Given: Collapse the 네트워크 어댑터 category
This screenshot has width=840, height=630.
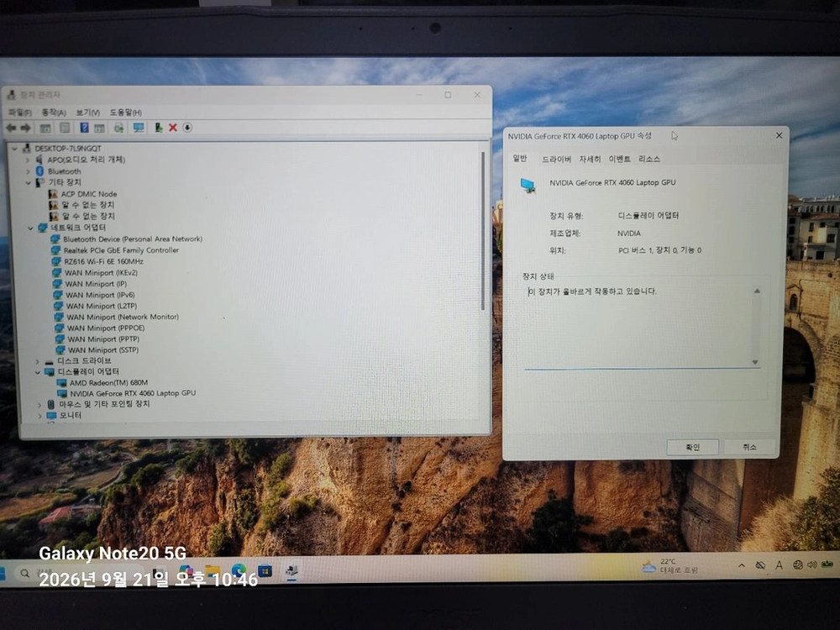Looking at the screenshot, I should click(30, 228).
